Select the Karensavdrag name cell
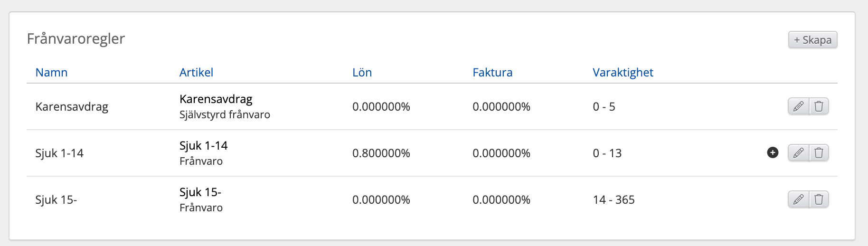This screenshot has width=868, height=246. pyautogui.click(x=72, y=107)
